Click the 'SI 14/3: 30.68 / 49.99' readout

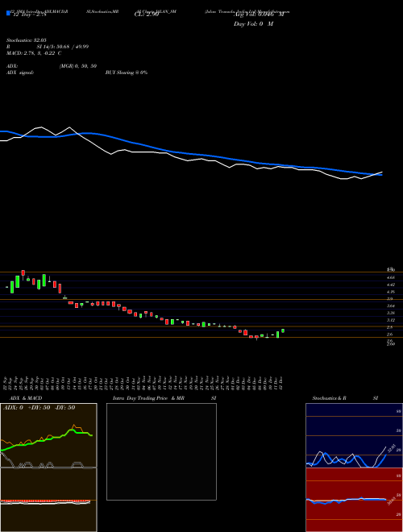[x=63, y=47]
